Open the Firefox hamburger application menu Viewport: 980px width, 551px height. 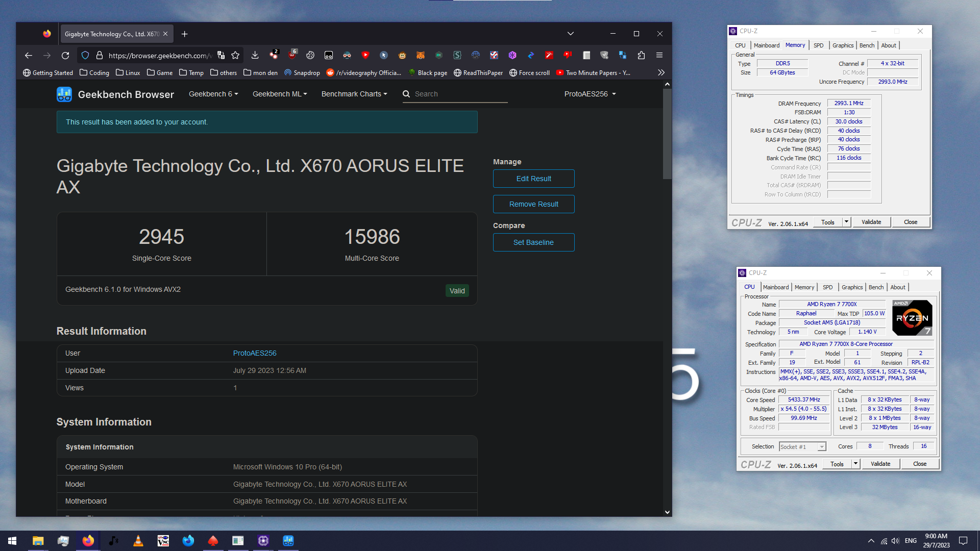click(x=659, y=55)
